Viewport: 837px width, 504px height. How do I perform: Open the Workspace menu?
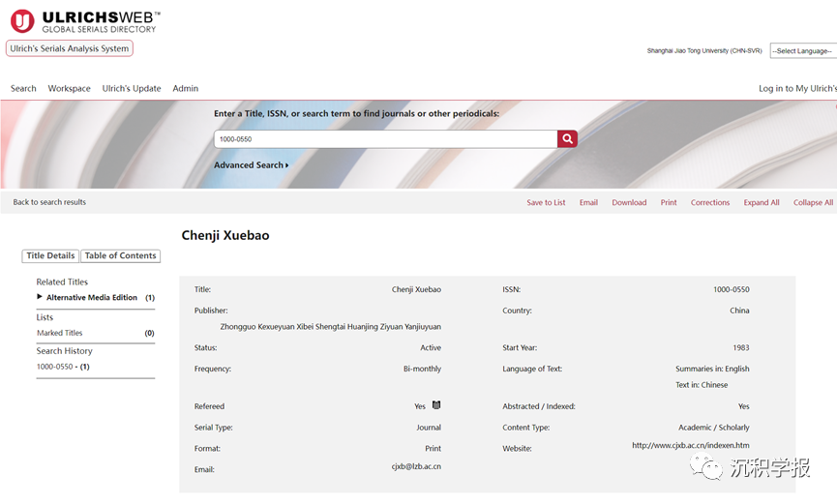tap(69, 88)
